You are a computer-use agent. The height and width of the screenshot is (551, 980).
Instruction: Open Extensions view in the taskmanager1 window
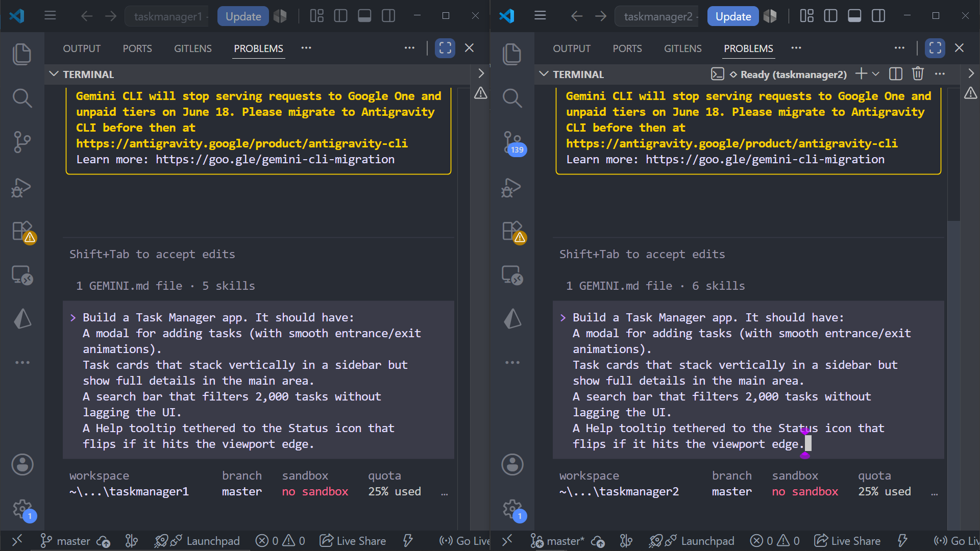click(23, 232)
